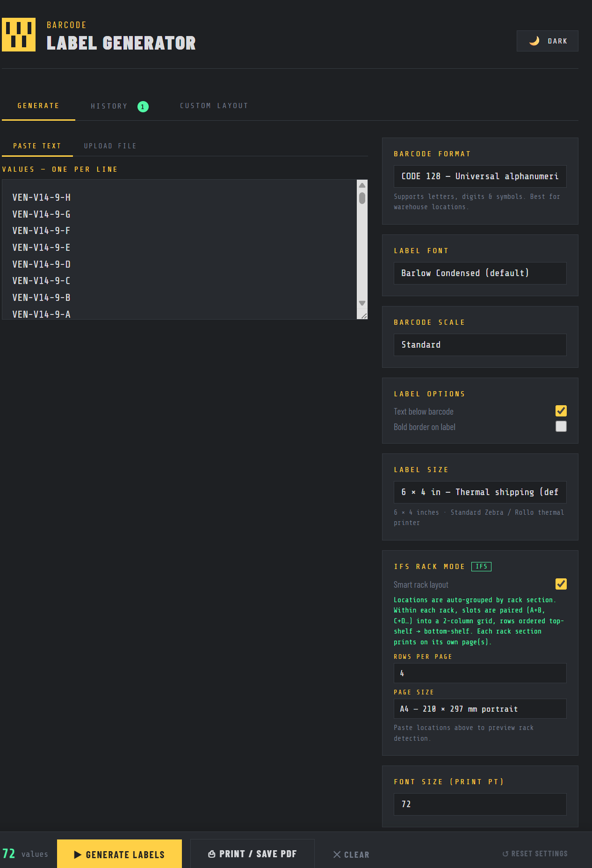Click inside the values text area
This screenshot has width=592, height=868.
180,249
